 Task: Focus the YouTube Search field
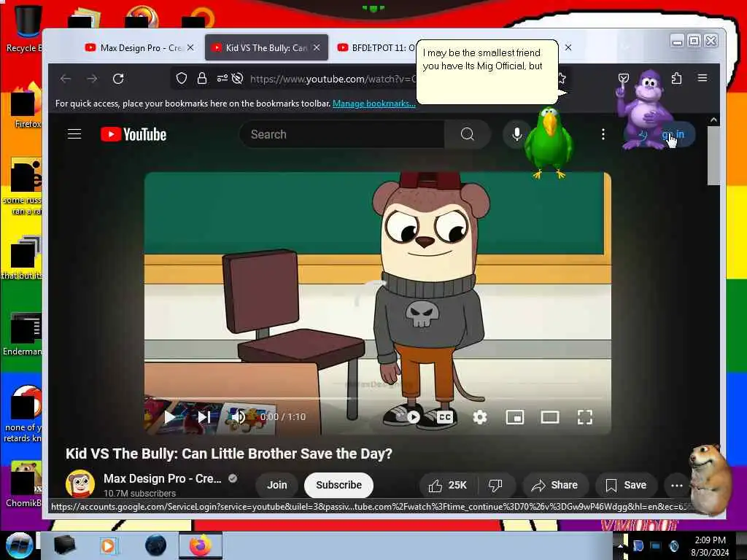tap(342, 134)
